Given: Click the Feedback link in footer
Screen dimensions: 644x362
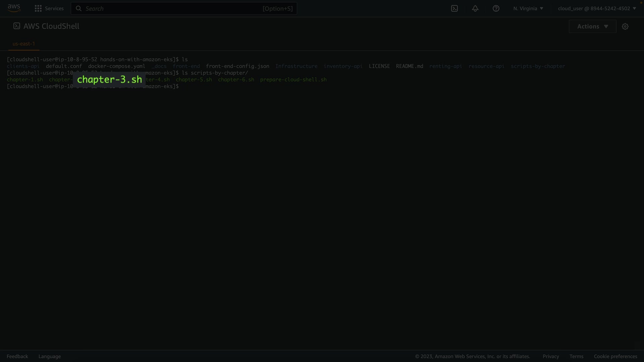Looking at the screenshot, I should coord(17,356).
